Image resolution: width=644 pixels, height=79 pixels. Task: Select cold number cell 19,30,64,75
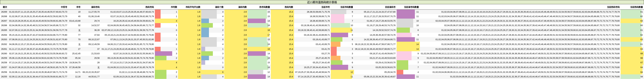(x=75, y=63)
